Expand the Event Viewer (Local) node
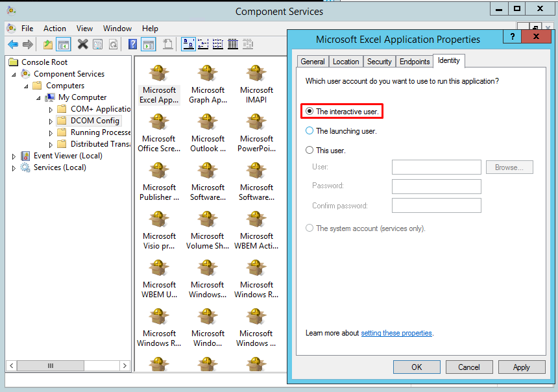This screenshot has height=392, width=558. [14, 156]
